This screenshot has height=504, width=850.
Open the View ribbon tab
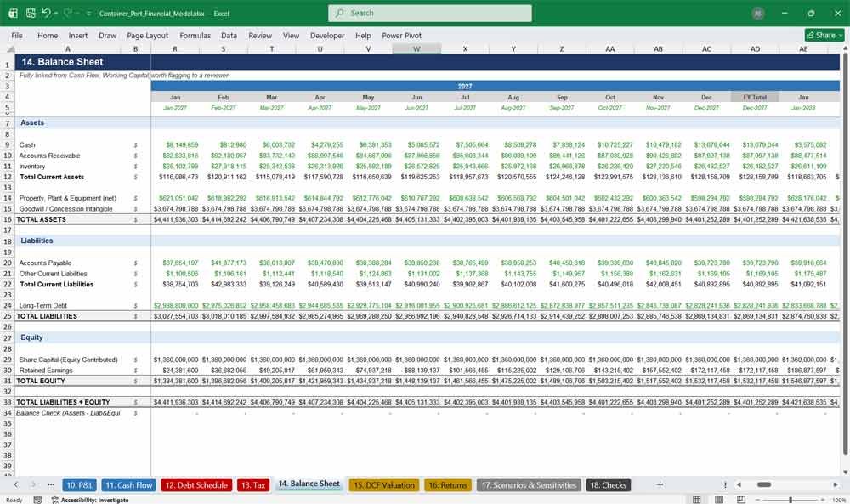(291, 35)
